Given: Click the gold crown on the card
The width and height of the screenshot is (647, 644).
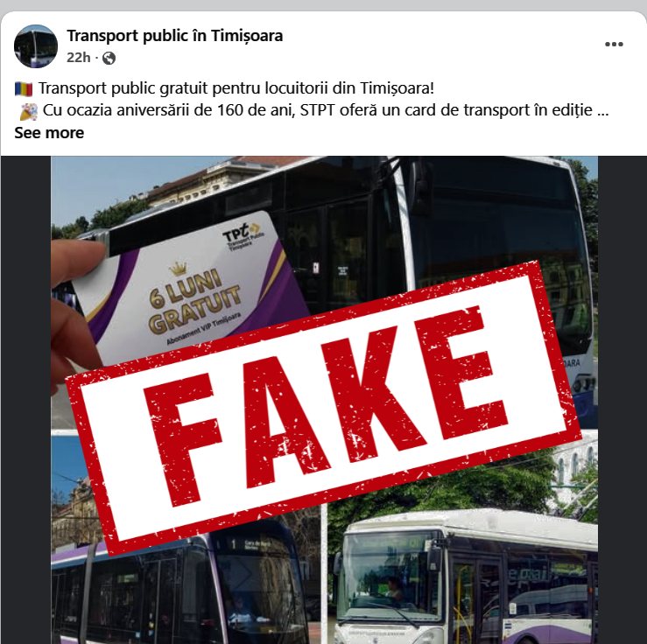Looking at the screenshot, I should 179,269.
